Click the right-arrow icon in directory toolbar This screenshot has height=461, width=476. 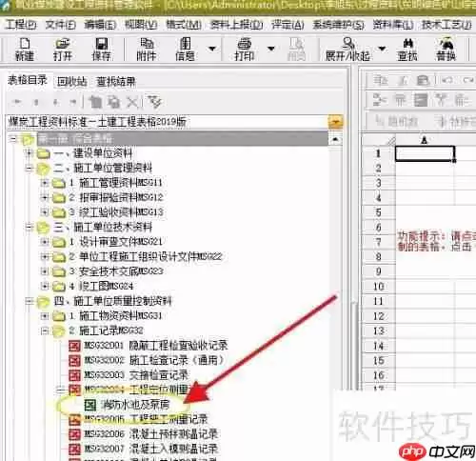[73, 102]
